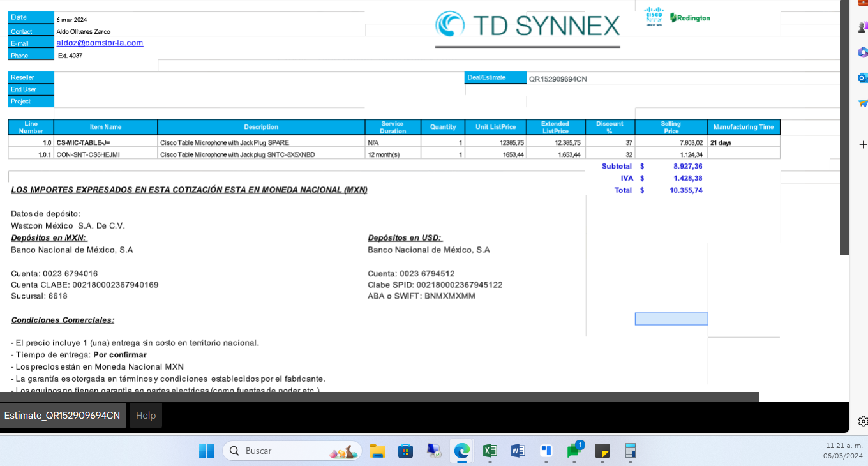This screenshot has width=868, height=466.
Task: Select the Estimate_QR152909694CN sheet tab
Action: click(x=62, y=416)
